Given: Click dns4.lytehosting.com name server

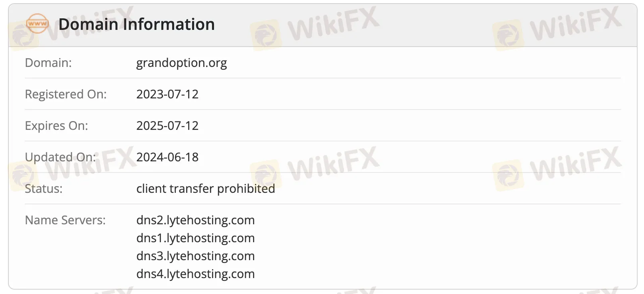Looking at the screenshot, I should (x=195, y=274).
